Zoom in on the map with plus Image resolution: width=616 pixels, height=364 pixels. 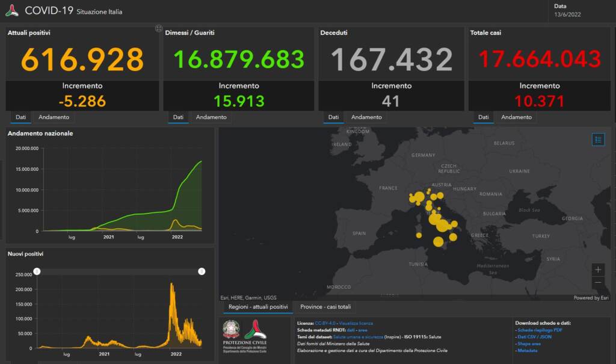(x=597, y=270)
